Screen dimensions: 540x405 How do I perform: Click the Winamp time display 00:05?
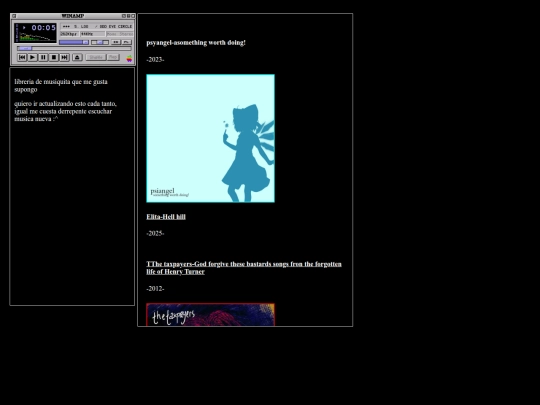(x=43, y=28)
